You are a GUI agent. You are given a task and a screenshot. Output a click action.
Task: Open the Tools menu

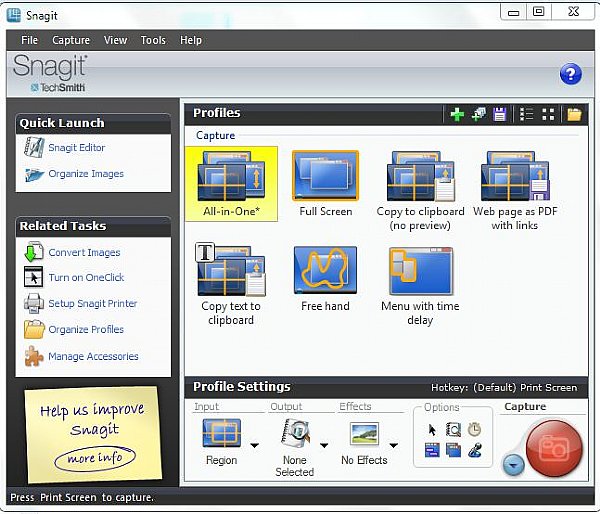(153, 40)
